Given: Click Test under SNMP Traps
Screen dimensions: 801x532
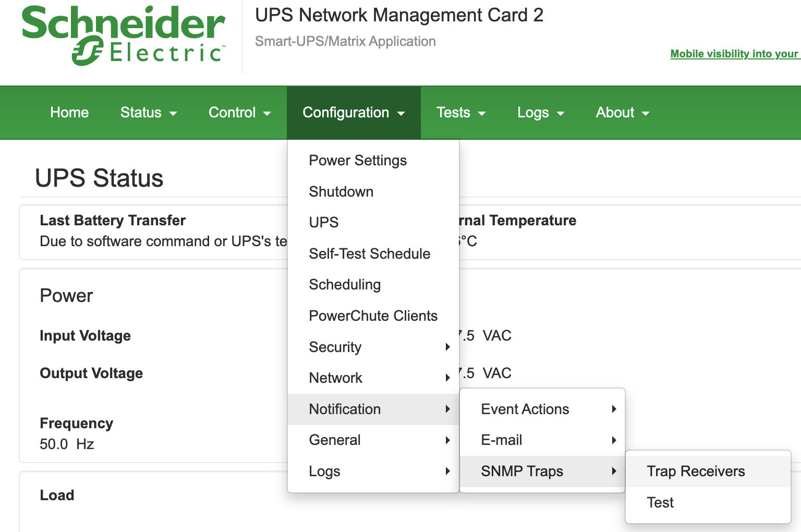Looking at the screenshot, I should pyautogui.click(x=660, y=503).
